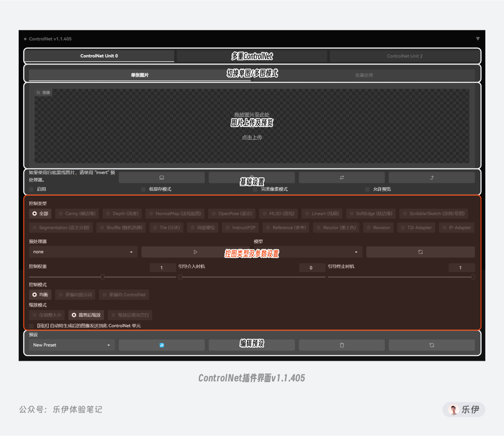This screenshot has height=436, width=504.
Task: Save the preset using the blue save icon
Action: 161,345
